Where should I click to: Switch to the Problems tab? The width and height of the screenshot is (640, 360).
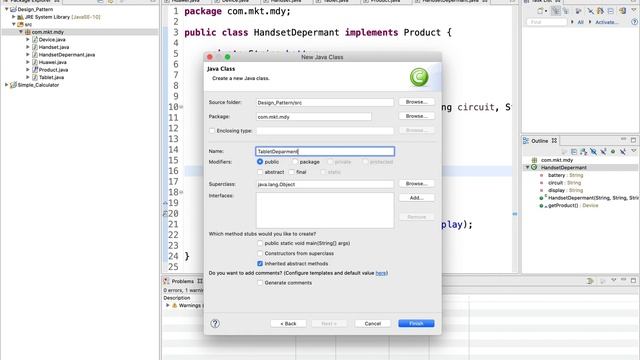pos(182,281)
